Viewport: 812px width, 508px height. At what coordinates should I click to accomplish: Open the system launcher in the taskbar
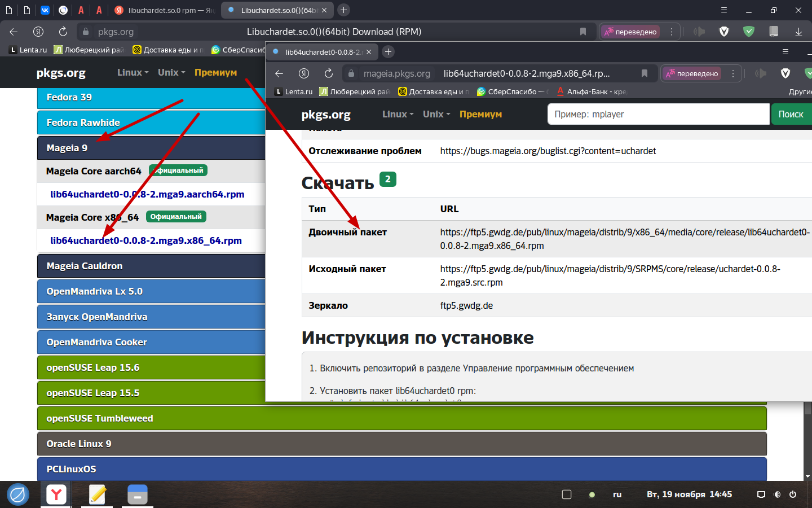coord(18,495)
